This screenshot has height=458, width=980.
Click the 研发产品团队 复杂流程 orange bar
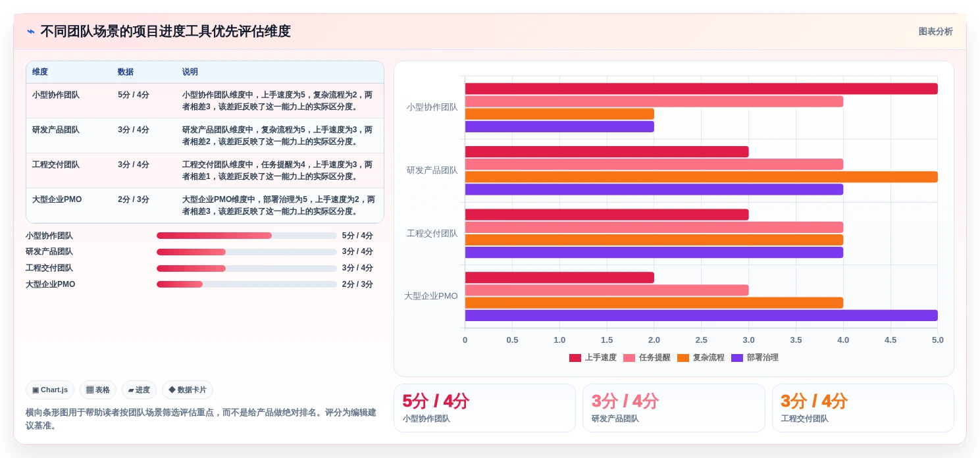tap(701, 177)
